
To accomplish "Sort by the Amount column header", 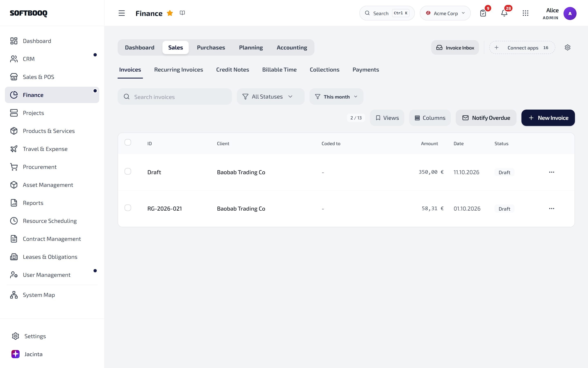I will point(429,144).
